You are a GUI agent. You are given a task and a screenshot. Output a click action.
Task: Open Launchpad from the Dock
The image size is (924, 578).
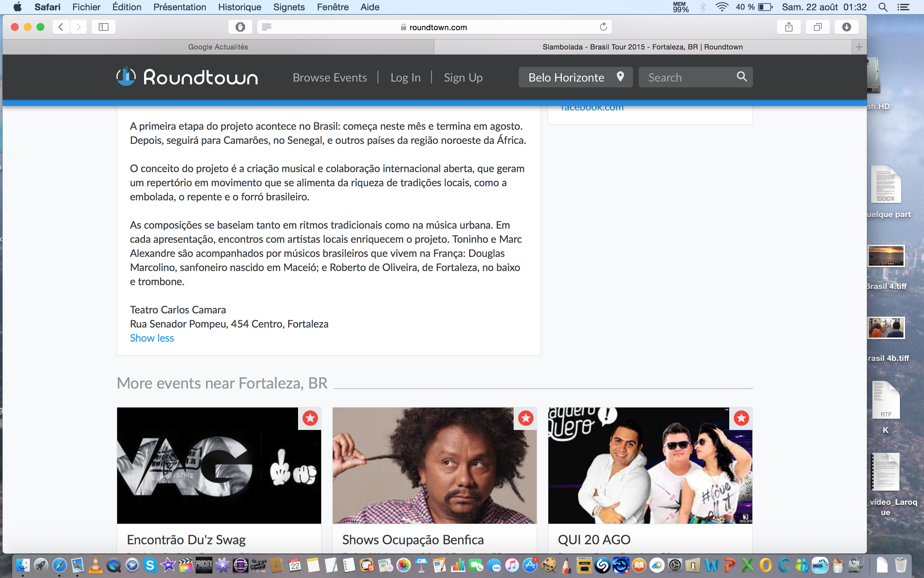(x=41, y=565)
